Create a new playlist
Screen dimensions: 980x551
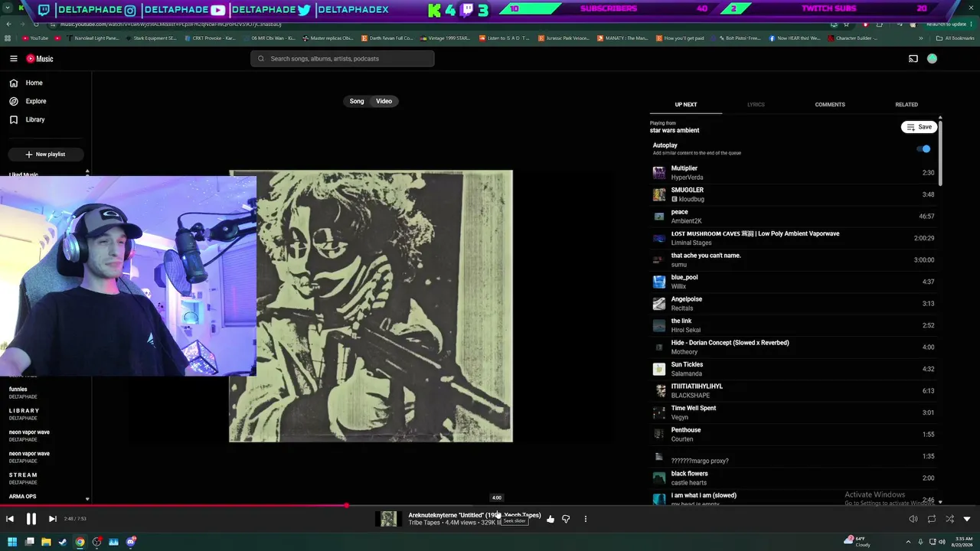(x=45, y=155)
